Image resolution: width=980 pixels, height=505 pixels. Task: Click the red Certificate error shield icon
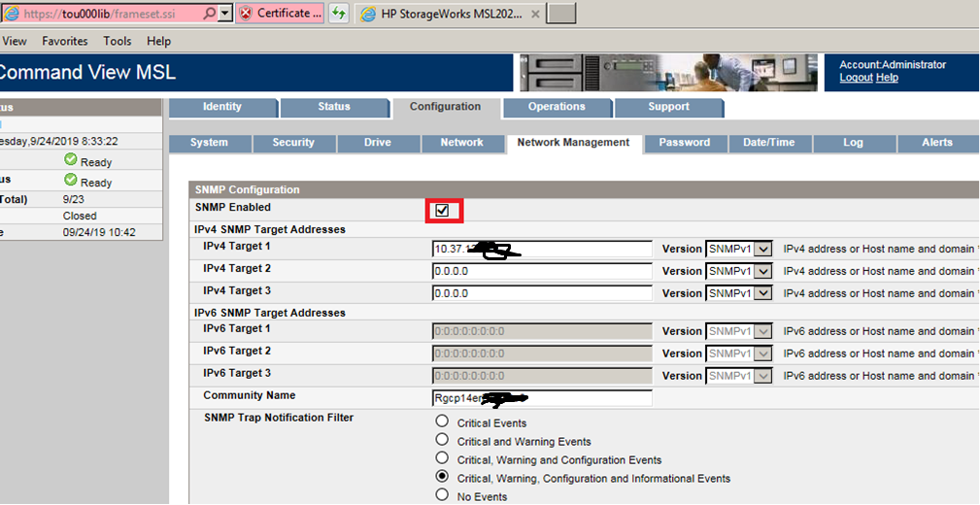(246, 13)
